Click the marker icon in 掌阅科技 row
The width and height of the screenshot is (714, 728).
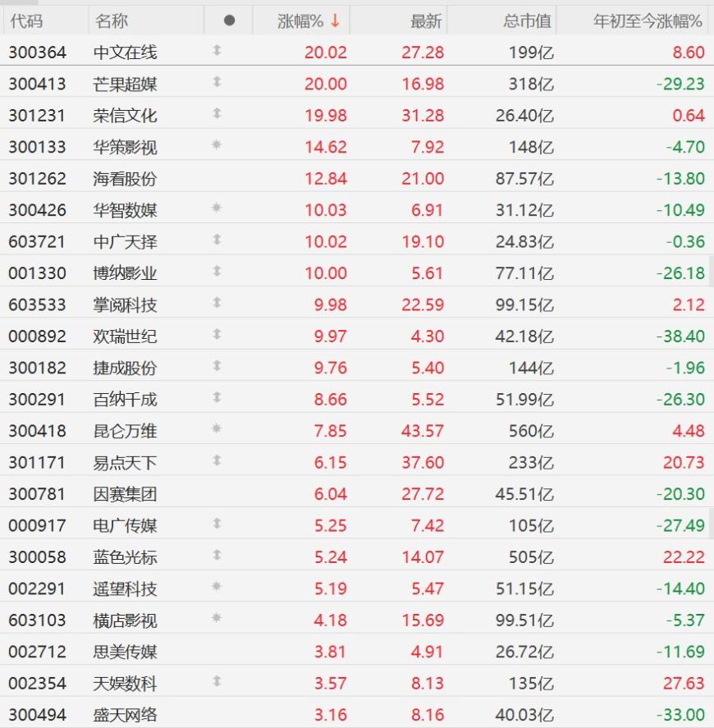tap(217, 303)
